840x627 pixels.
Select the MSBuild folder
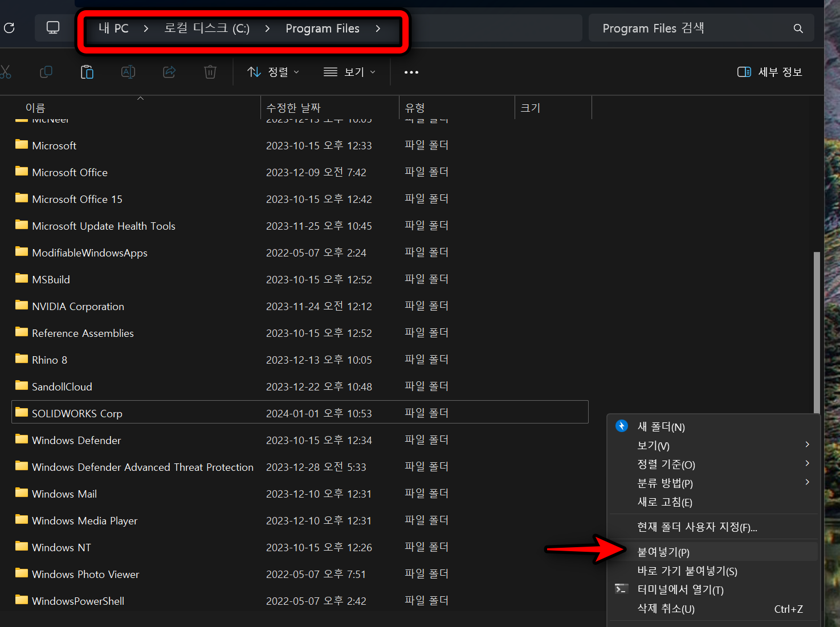[x=300, y=279]
